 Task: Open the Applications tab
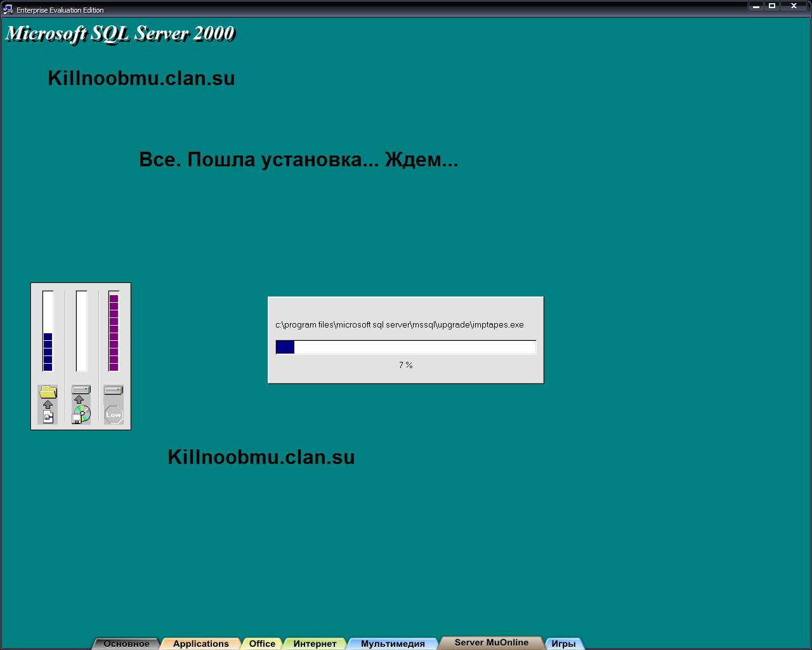200,644
